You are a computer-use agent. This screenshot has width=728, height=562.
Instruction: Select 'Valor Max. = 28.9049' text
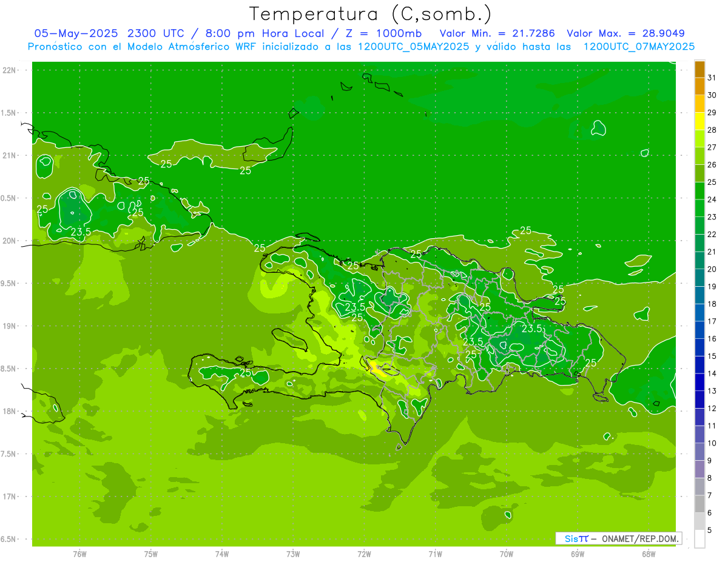625,33
